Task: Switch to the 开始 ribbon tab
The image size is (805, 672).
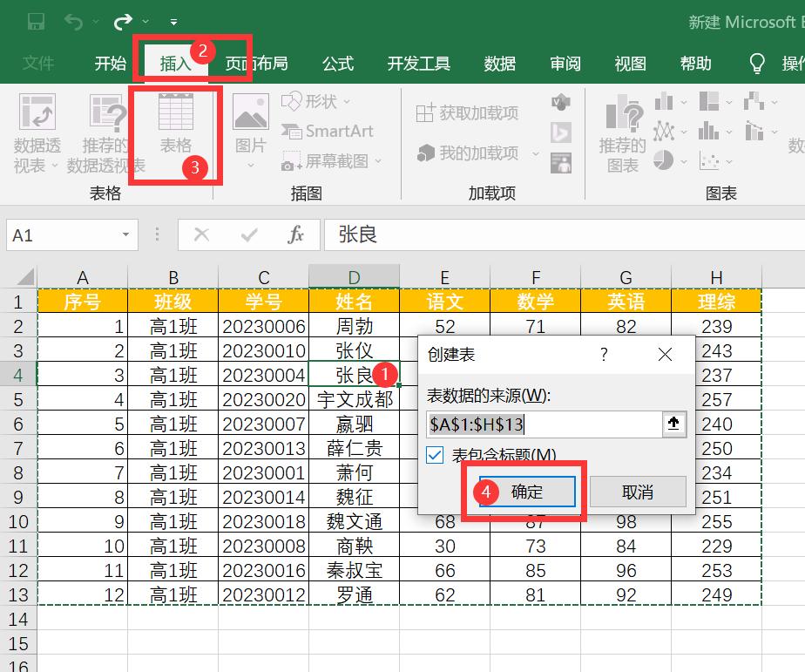Action: [x=111, y=64]
